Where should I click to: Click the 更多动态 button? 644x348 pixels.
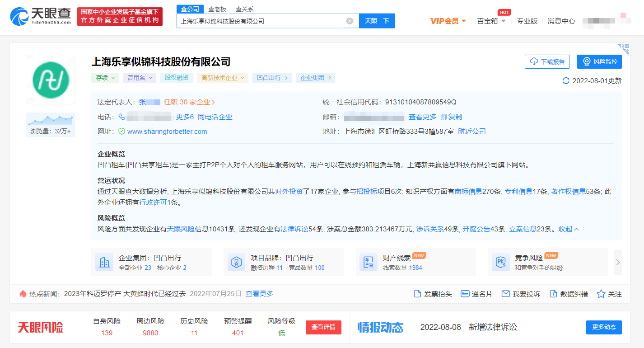click(604, 327)
